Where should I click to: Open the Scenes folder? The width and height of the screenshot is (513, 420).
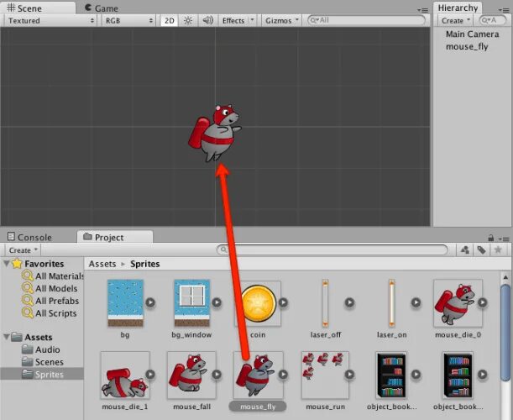pyautogui.click(x=43, y=362)
